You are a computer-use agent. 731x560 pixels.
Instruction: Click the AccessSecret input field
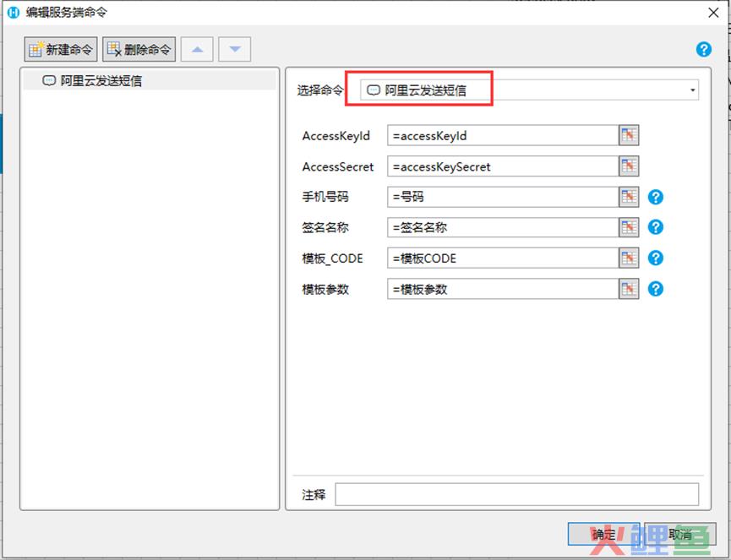503,166
